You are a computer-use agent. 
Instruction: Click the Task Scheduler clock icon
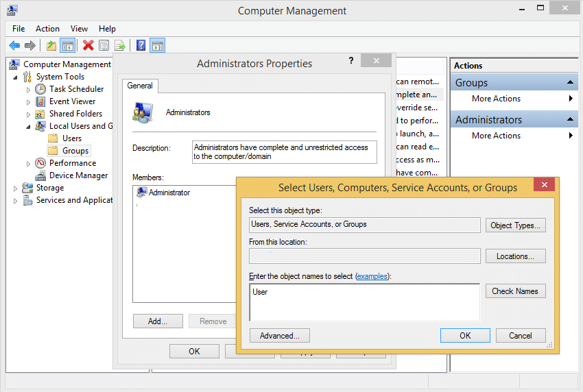click(x=40, y=89)
